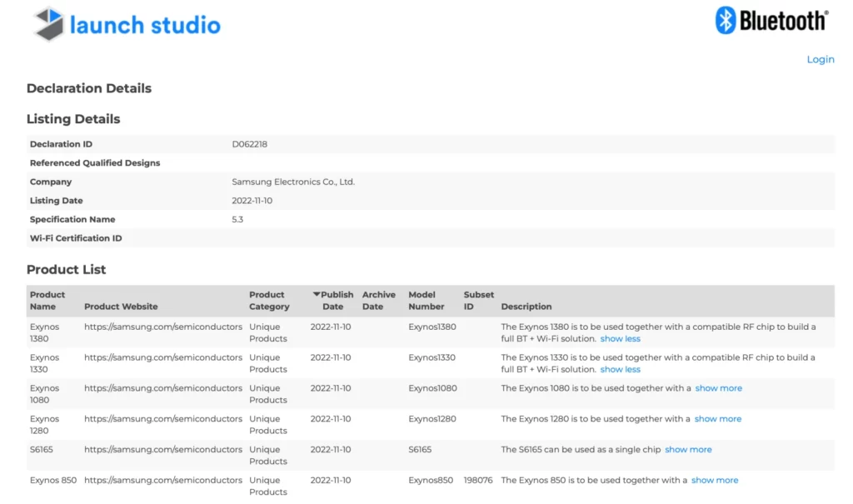
Task: Collapse the Exynos 1330 description with show less
Action: pyautogui.click(x=620, y=369)
